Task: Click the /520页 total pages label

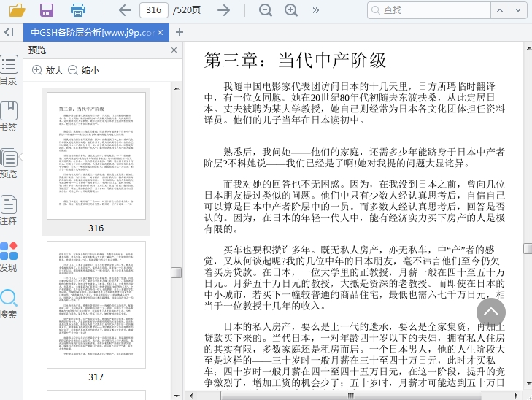Action: [x=187, y=10]
